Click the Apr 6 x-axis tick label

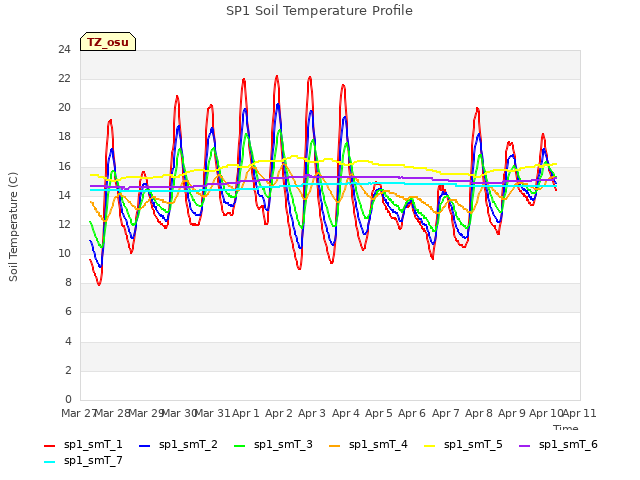click(412, 413)
